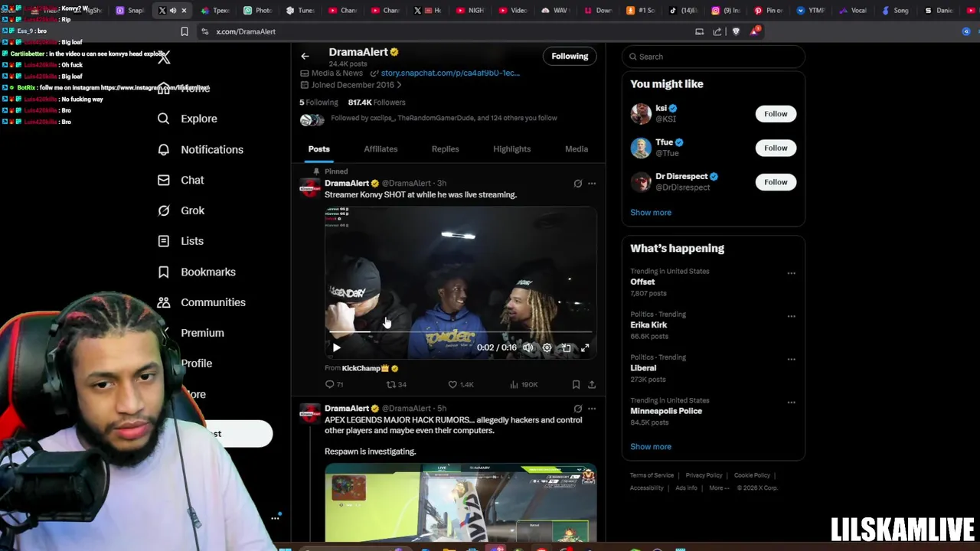
Task: Repost the pinned post showing 34 reposts
Action: [x=396, y=384]
